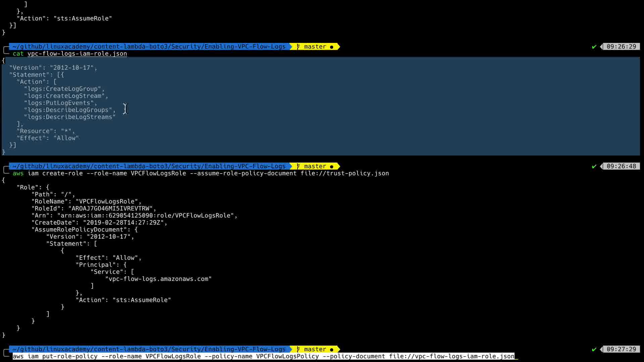Viewport: 644px width, 362px height.
Task: Click the green checkmark beside the 09:27:29 timestamp
Action: (x=594, y=349)
